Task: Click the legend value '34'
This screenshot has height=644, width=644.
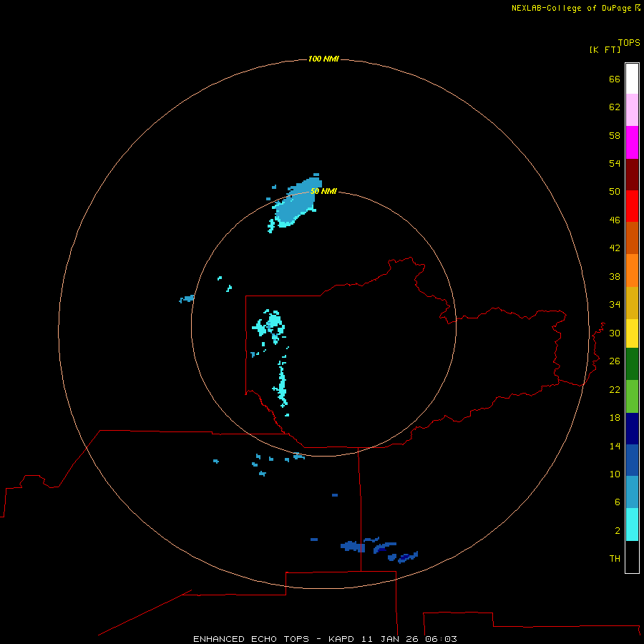Action: 615,305
